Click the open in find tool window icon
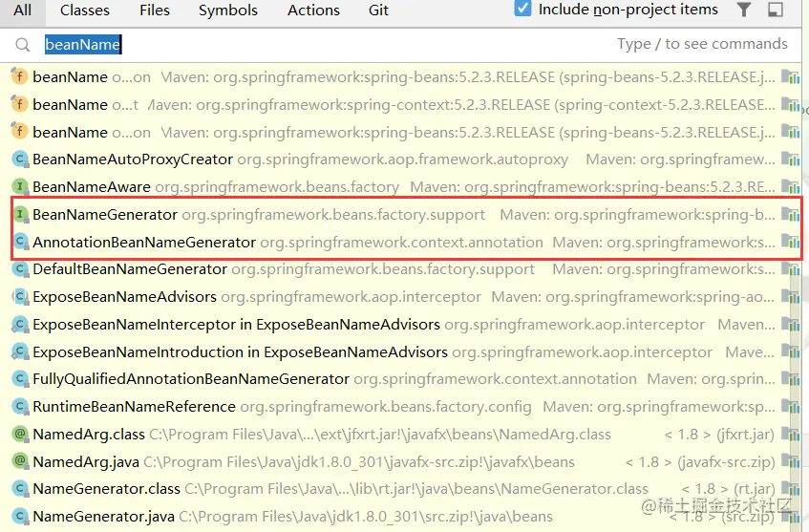Viewport: 809px width, 532px height. (775, 10)
